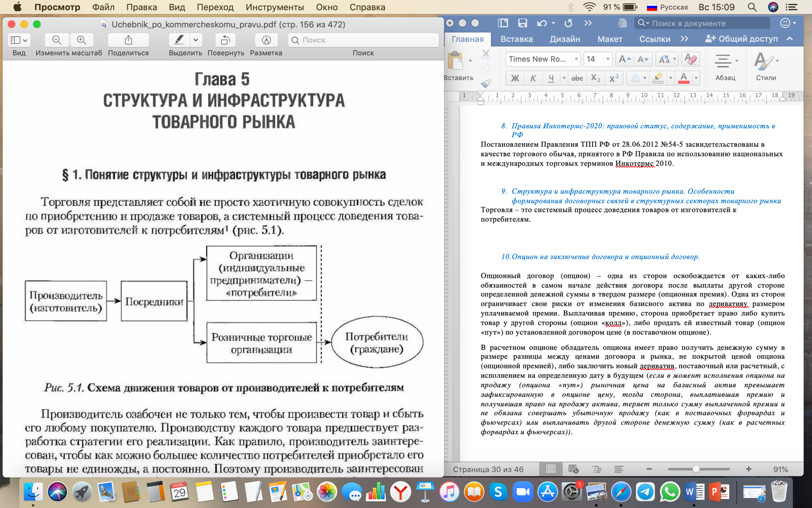Apply red font color swatch

point(684,78)
